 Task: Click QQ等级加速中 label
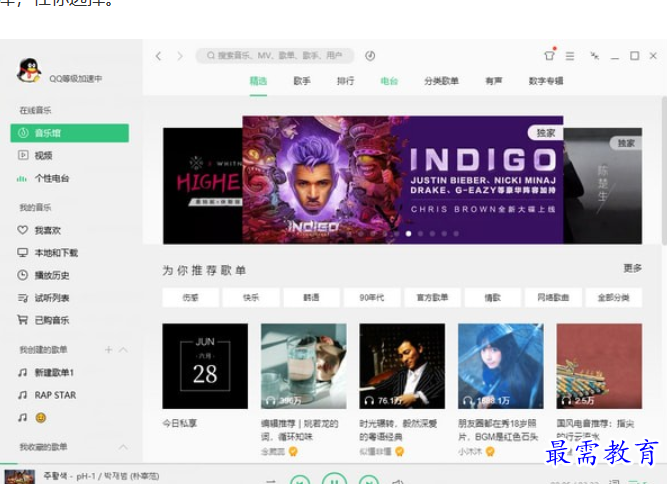click(x=76, y=79)
